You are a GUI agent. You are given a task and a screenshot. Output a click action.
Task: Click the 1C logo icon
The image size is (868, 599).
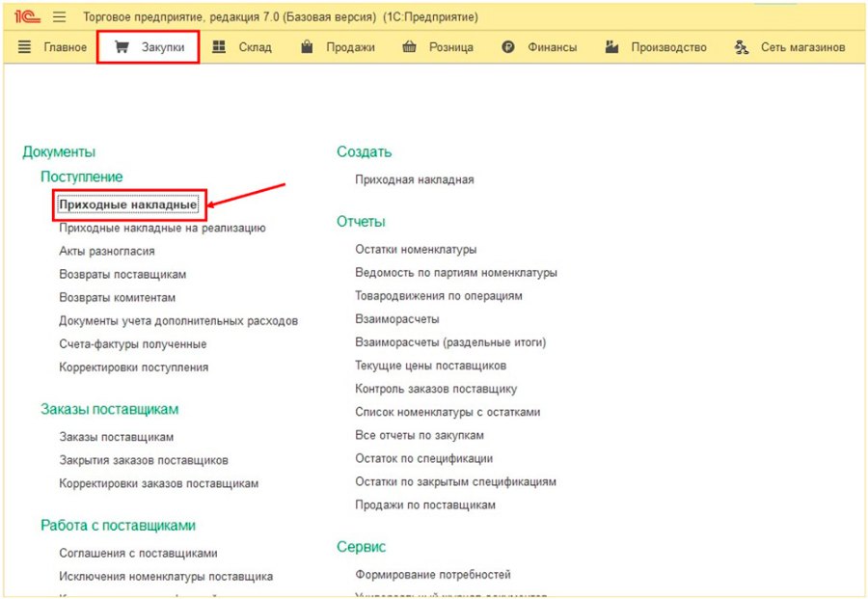click(x=27, y=17)
